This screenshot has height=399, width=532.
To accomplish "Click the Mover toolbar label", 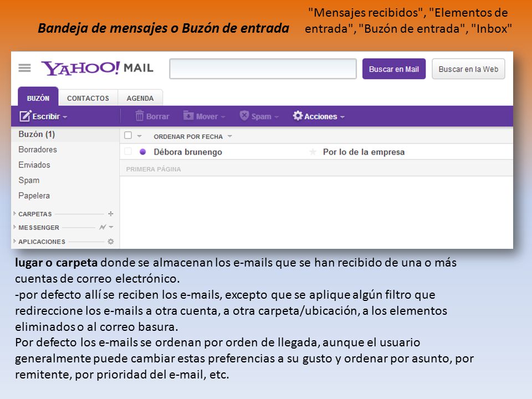I will (x=207, y=116).
